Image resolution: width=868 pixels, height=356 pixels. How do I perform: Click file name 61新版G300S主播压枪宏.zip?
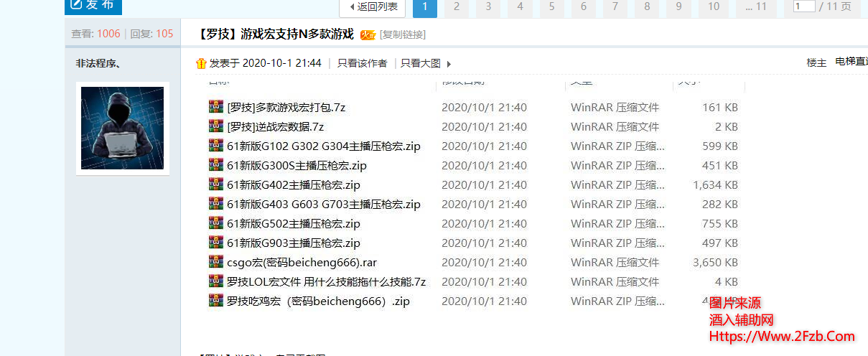[x=297, y=165]
